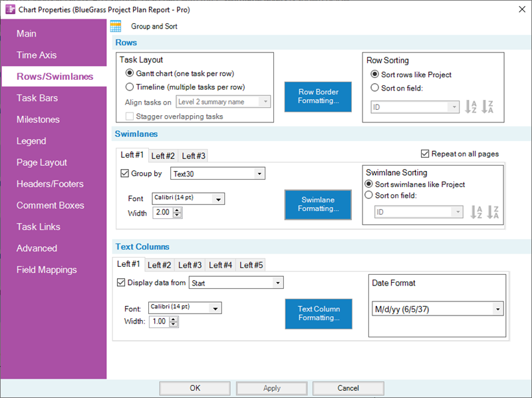Open the Display data from Start dropdown
532x398 pixels.
point(280,282)
